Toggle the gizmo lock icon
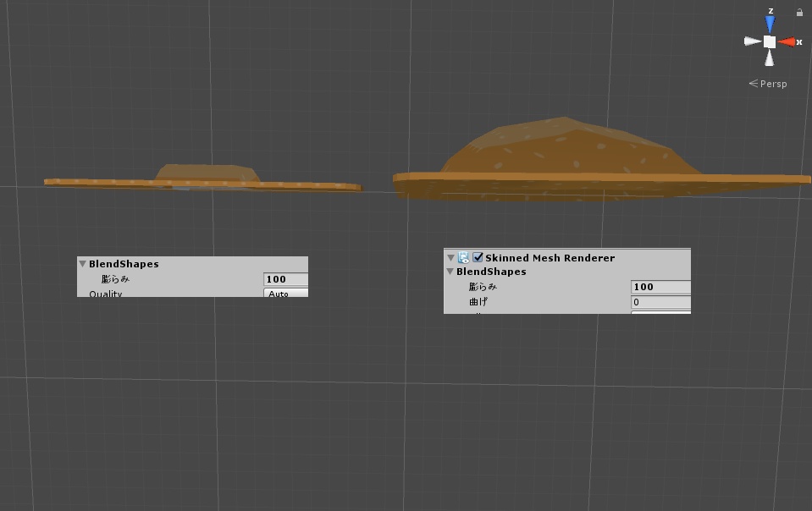 click(799, 12)
